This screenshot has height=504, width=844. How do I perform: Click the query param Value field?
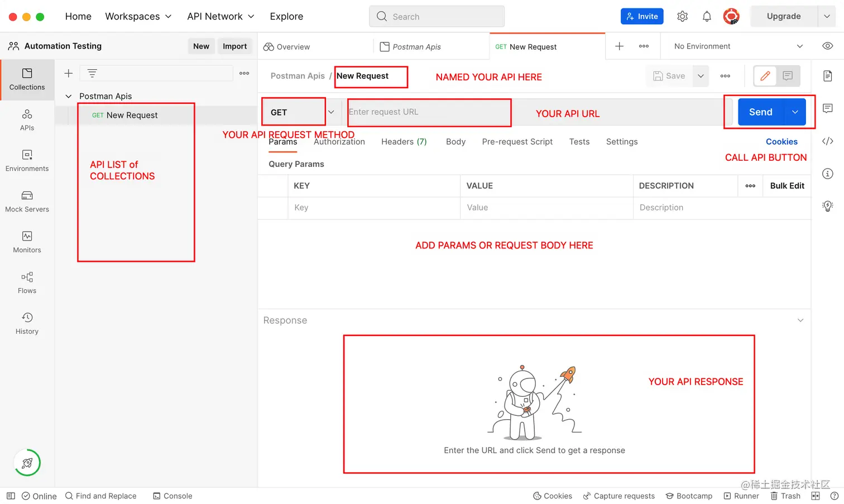point(546,208)
